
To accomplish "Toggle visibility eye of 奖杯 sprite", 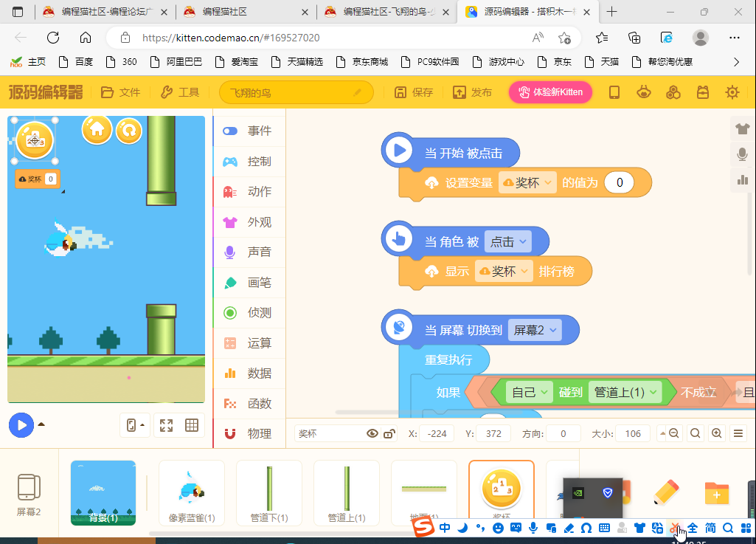I will (x=372, y=433).
